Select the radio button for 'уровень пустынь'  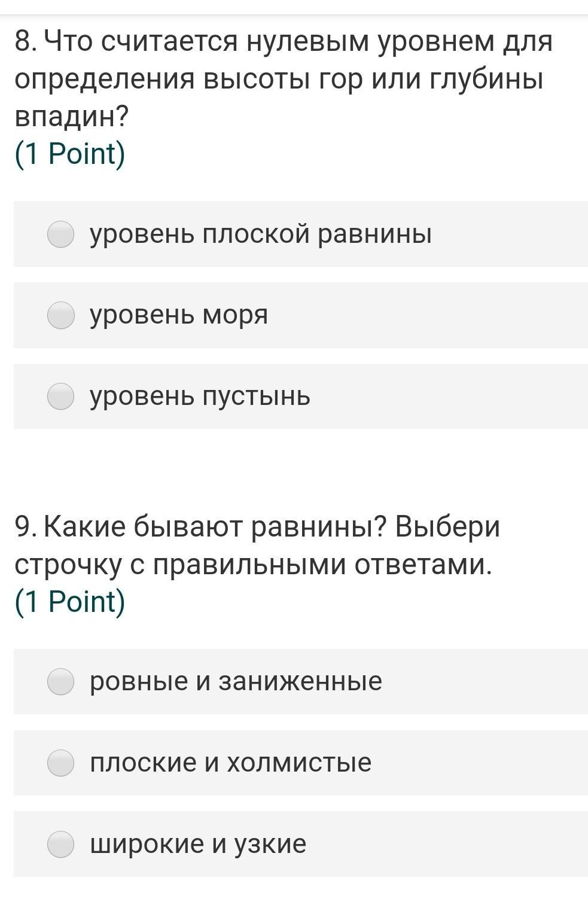60,397
